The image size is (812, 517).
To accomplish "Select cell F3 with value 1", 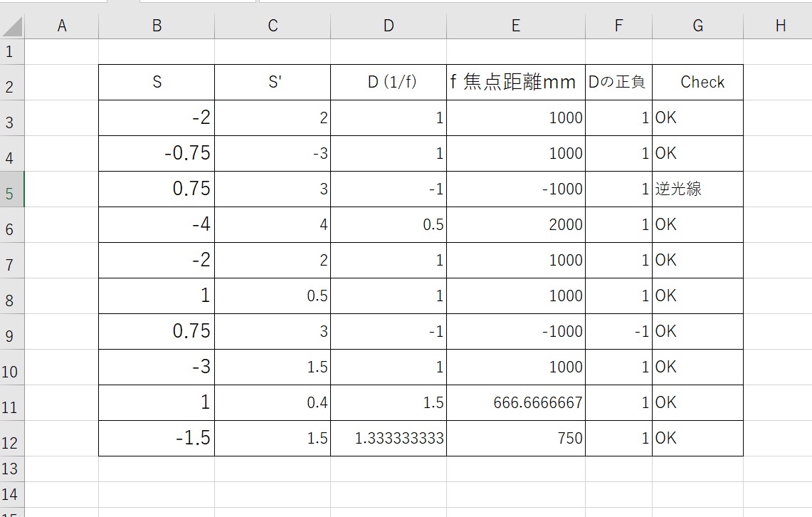I will 619,118.
